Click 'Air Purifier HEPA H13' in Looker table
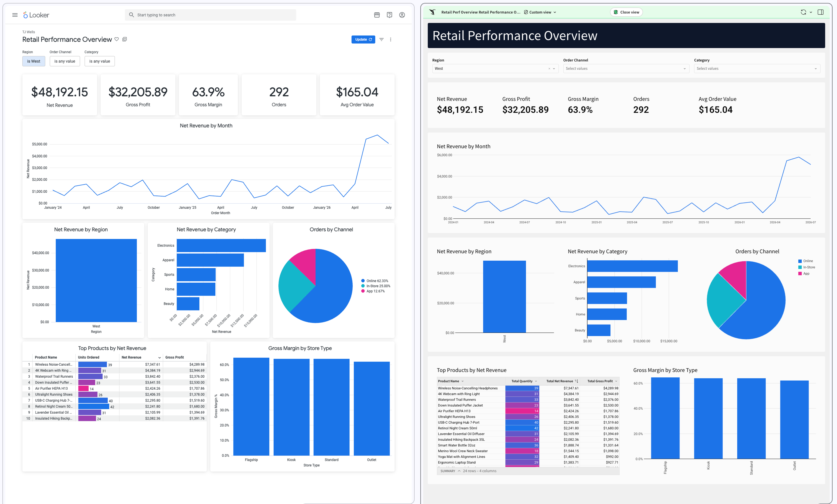837x504 pixels. 51,389
